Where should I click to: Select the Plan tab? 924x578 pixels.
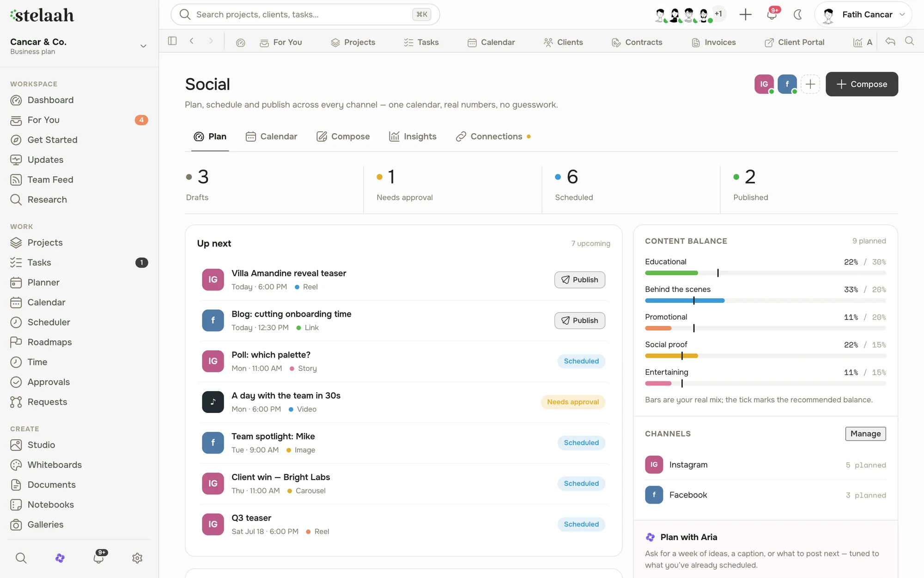(x=210, y=136)
